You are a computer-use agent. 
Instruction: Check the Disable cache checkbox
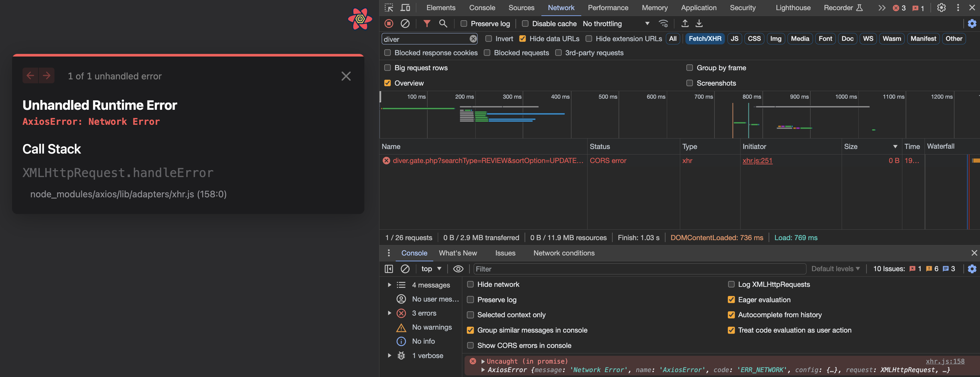coord(525,24)
